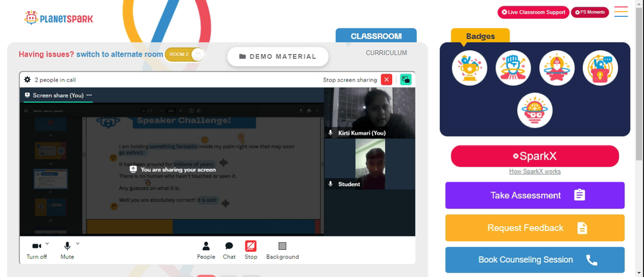Click the trophy badge icon
Image resolution: width=644 pixels, height=277 pixels.
(469, 68)
